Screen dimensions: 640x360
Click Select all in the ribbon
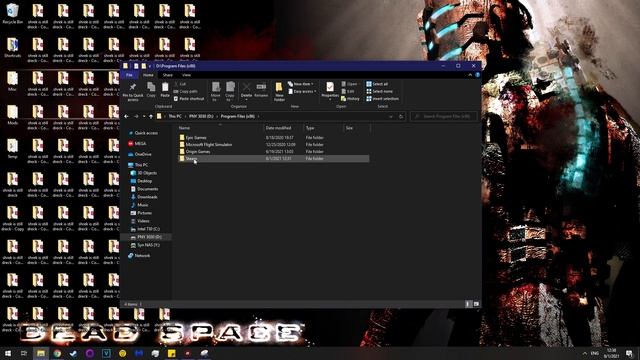point(377,84)
